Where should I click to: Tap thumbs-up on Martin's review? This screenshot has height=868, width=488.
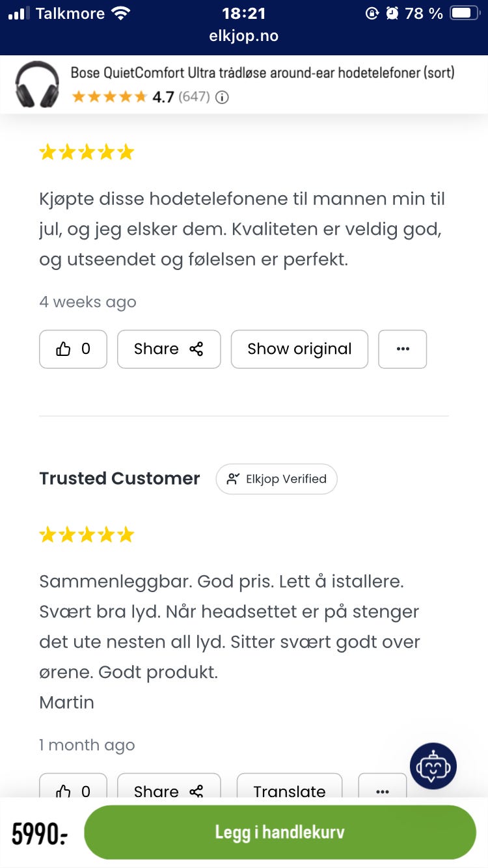(73, 789)
